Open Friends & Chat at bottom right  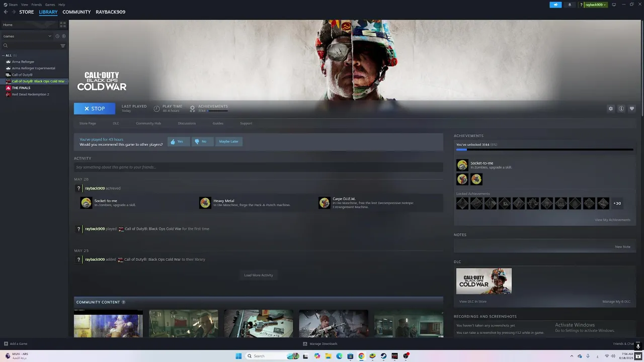tap(623, 344)
